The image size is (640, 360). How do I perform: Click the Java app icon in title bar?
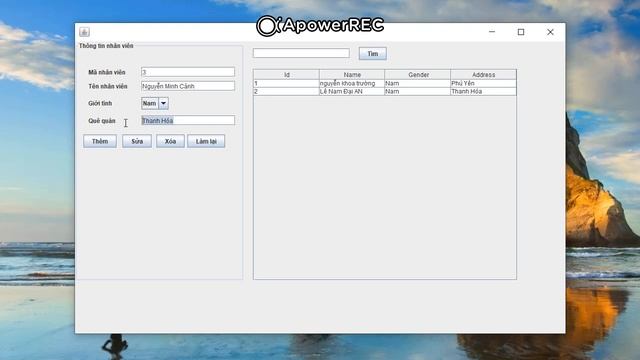click(84, 32)
